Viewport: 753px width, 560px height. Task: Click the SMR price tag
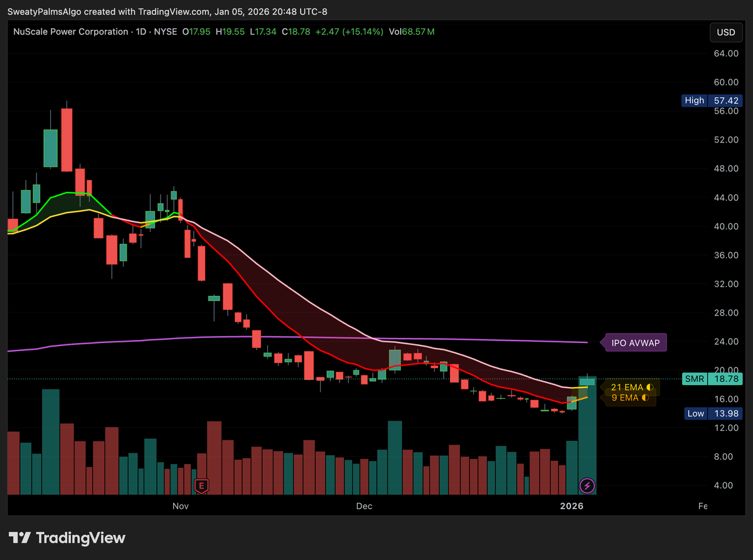tap(712, 379)
